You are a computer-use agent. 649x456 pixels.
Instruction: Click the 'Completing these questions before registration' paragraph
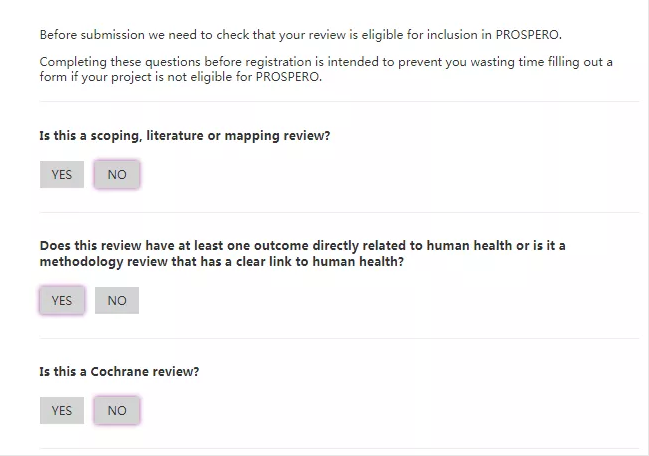click(x=326, y=62)
